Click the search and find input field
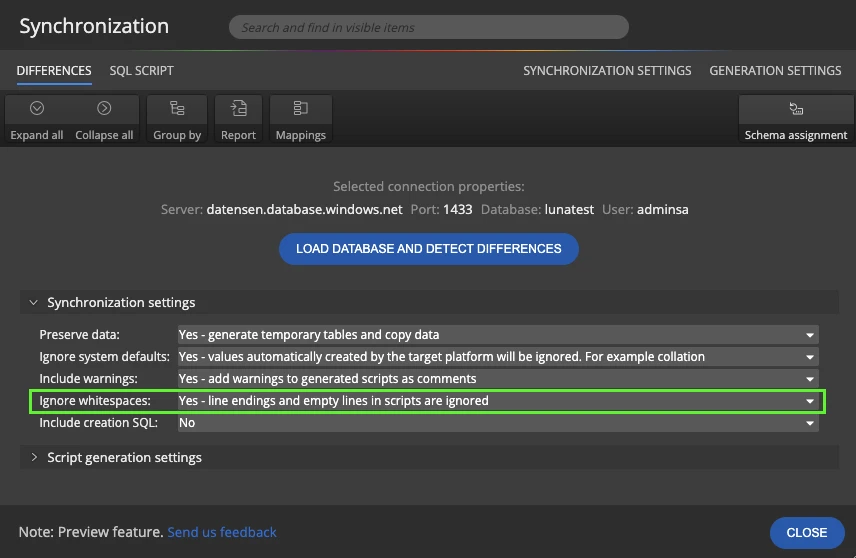856x558 pixels. [429, 27]
